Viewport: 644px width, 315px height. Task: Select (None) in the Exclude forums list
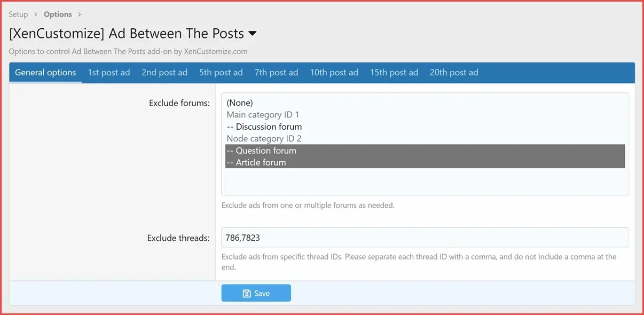(240, 103)
